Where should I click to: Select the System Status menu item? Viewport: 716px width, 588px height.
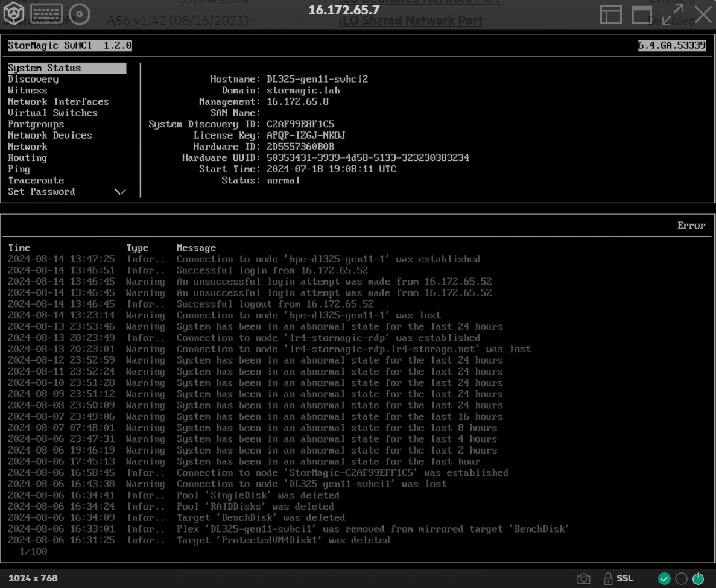(x=67, y=68)
